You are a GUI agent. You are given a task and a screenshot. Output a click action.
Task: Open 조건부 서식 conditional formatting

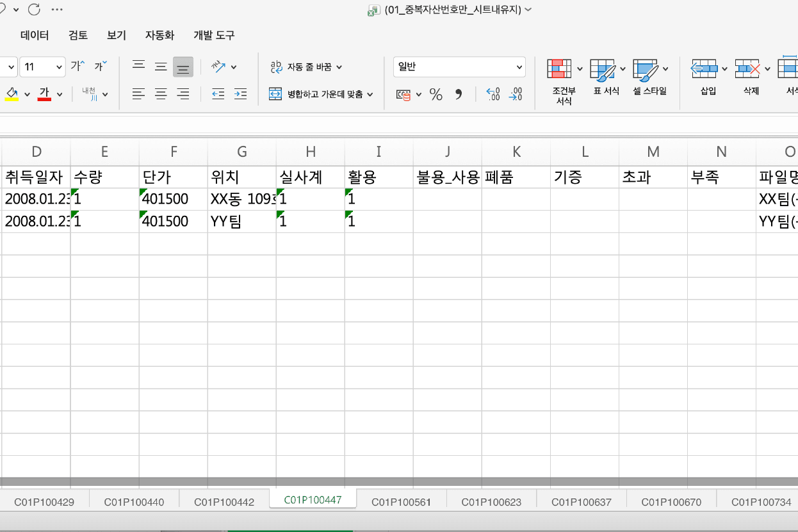point(564,82)
